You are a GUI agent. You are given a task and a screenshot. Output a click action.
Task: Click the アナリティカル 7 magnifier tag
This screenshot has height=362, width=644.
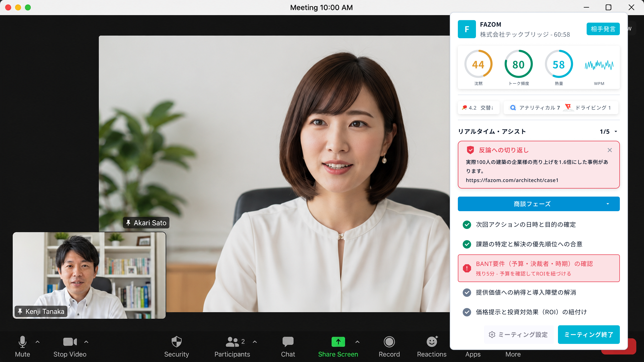pyautogui.click(x=535, y=108)
